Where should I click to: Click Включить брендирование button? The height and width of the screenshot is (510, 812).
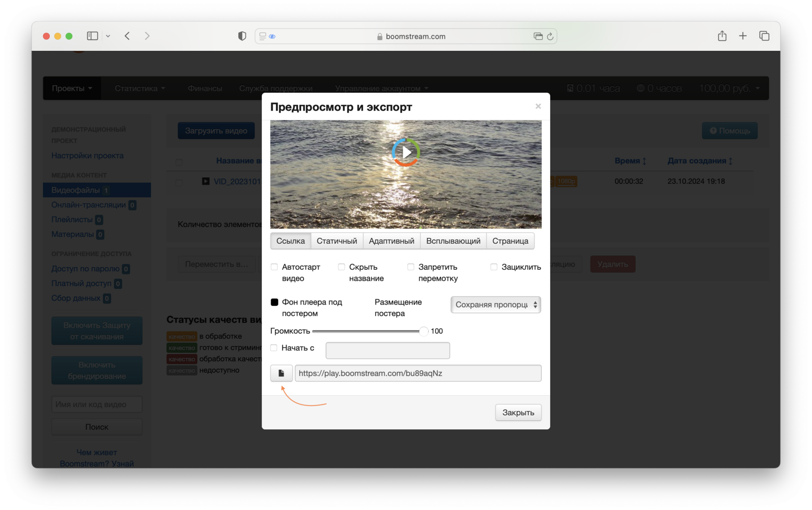[97, 370]
